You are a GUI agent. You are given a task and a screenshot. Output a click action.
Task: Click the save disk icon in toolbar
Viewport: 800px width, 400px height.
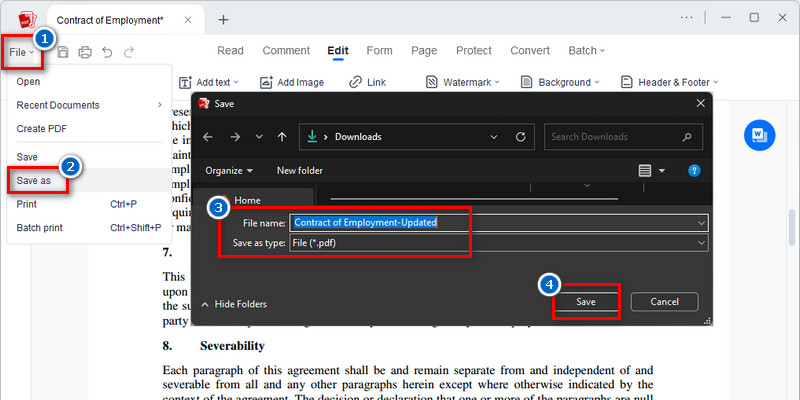63,52
